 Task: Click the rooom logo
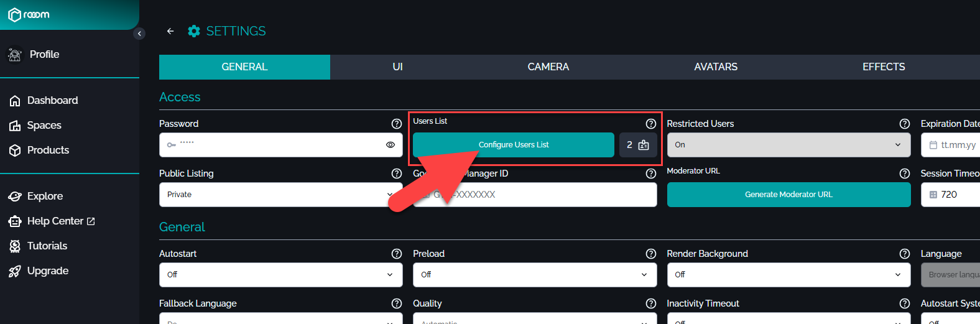(29, 15)
